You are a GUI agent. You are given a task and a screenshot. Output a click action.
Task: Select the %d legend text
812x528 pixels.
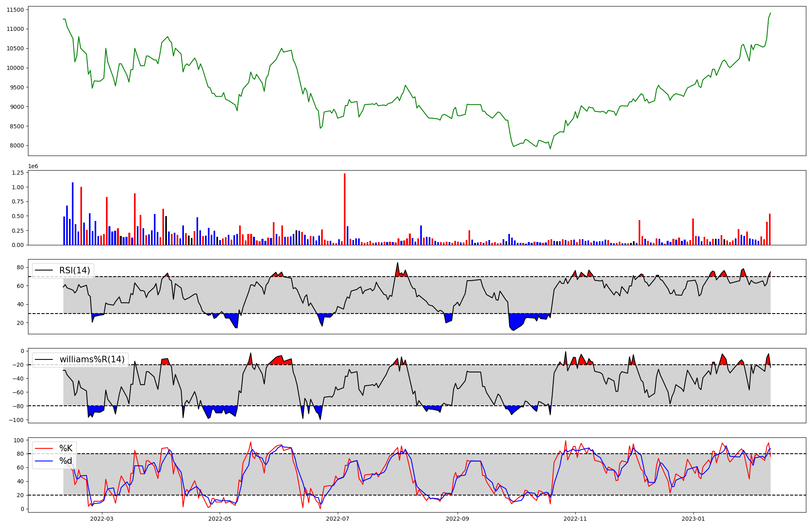tap(66, 461)
